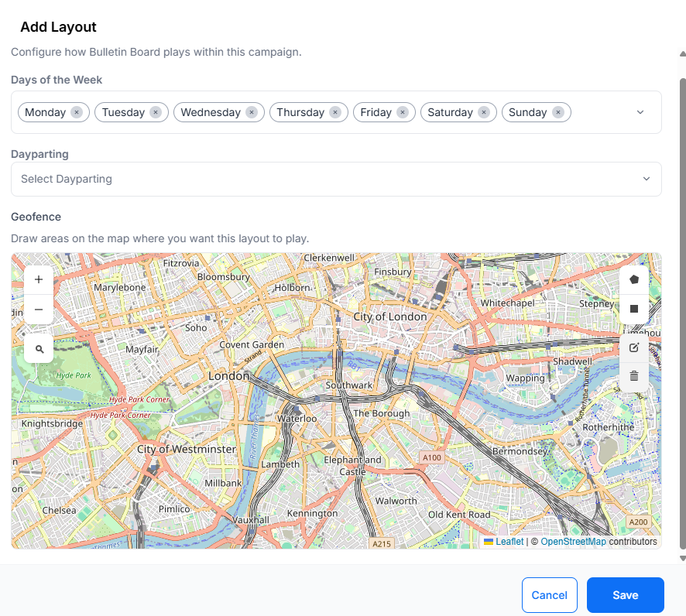Open the Select Dayparting dropdown
This screenshot has height=616, width=686.
click(x=336, y=180)
